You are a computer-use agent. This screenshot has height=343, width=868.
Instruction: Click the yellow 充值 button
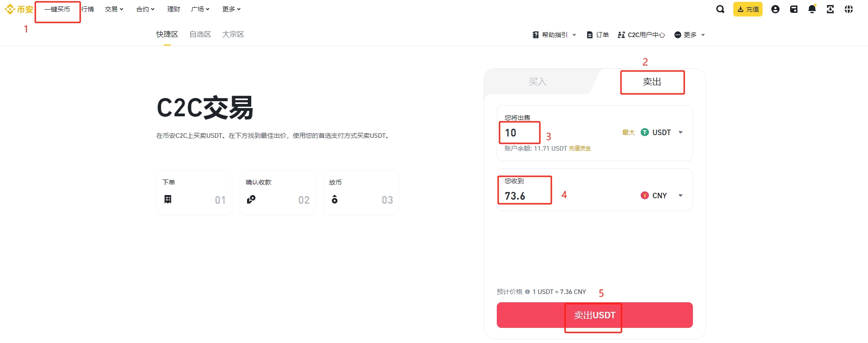747,9
